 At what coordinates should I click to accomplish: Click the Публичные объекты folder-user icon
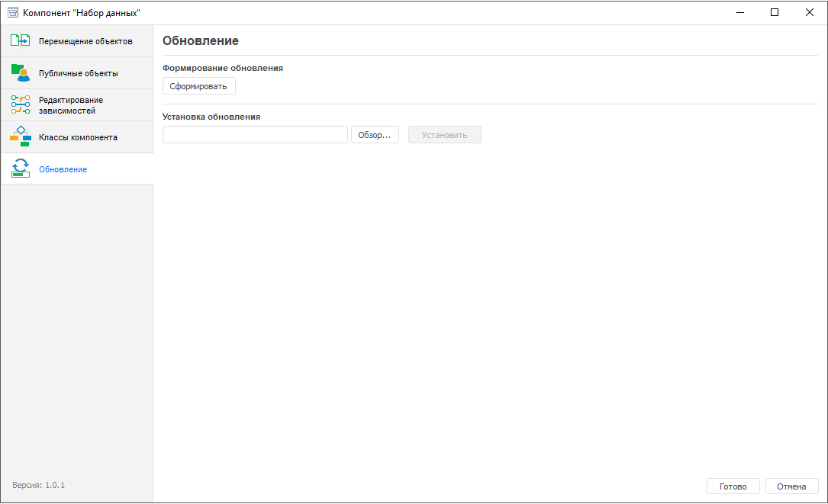[21, 73]
